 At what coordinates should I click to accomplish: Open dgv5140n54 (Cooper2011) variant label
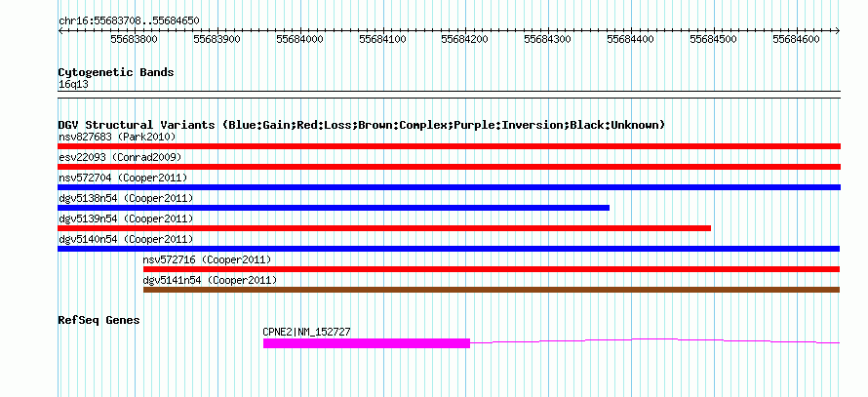tap(126, 239)
